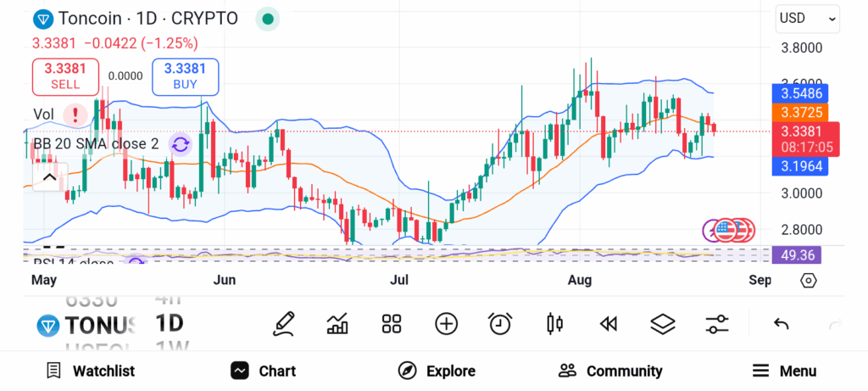The height and width of the screenshot is (391, 868).
Task: Open the 1D timeframe selector
Action: (170, 324)
